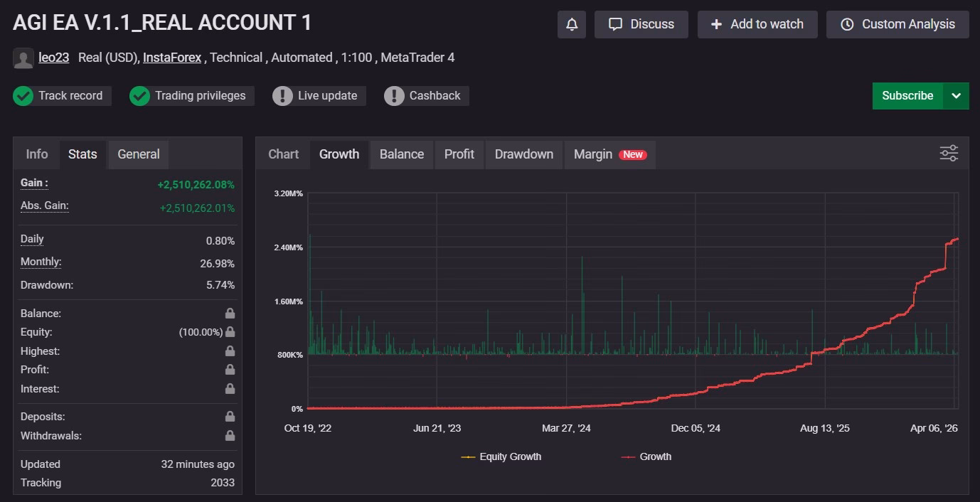Open the InstaForex broker link
This screenshot has height=502, width=980.
172,58
